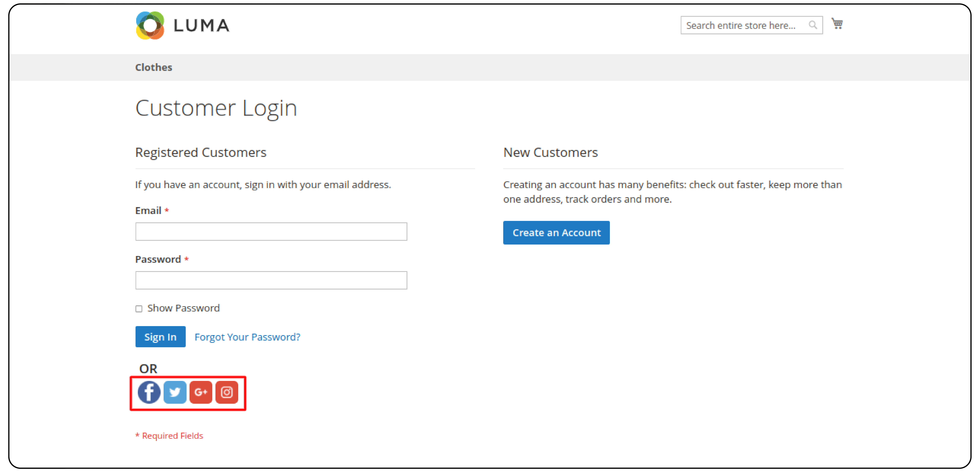This screenshot has width=980, height=472.
Task: Open the Clothes menu item
Action: (x=154, y=67)
